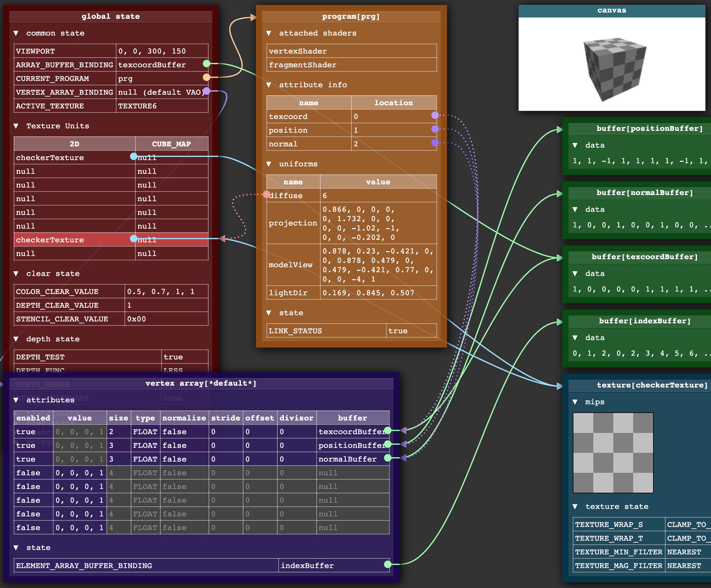Click the position attribute location connector dot
711x588 pixels.
coord(435,129)
